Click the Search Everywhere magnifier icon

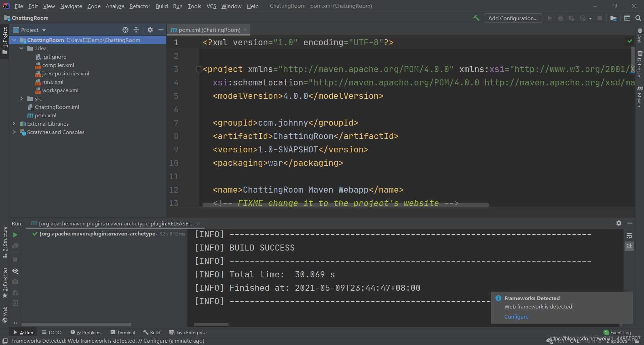(x=638, y=18)
